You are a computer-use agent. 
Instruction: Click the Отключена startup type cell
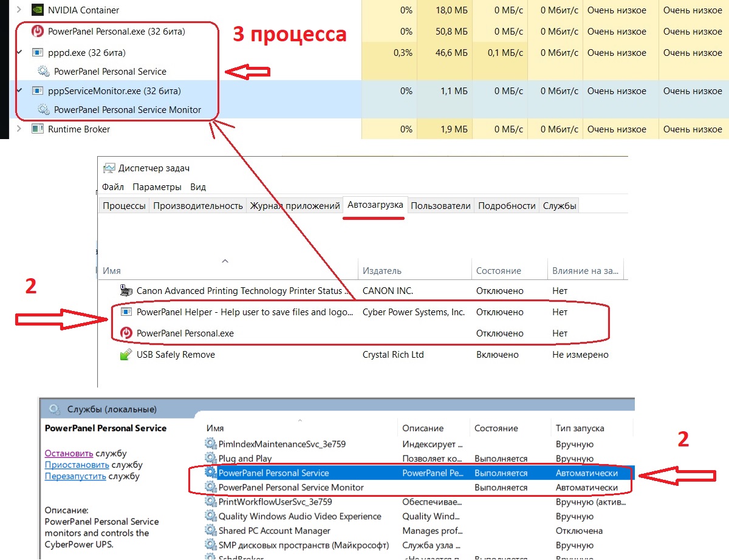[x=579, y=531]
